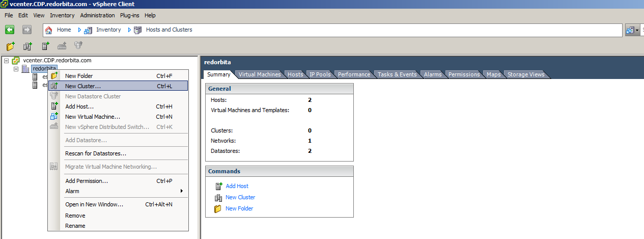This screenshot has width=644, height=239.
Task: Click the New Folder icon in Commands panel
Action: 218,209
